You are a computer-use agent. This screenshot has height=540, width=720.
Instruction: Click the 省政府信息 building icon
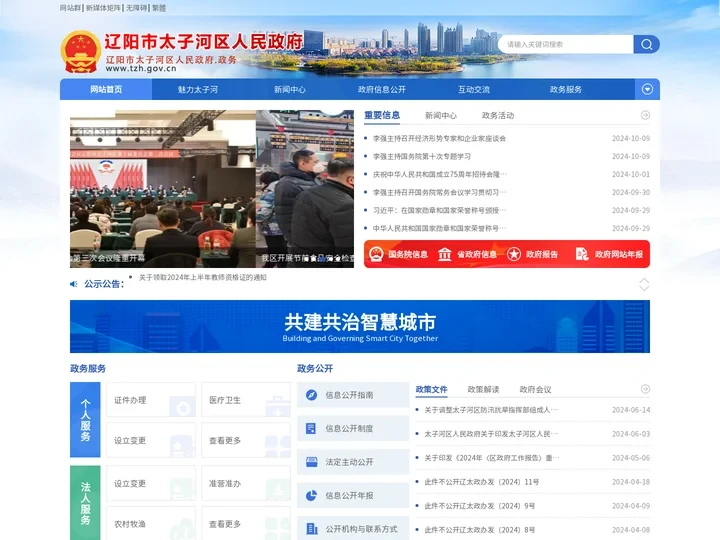[444, 254]
